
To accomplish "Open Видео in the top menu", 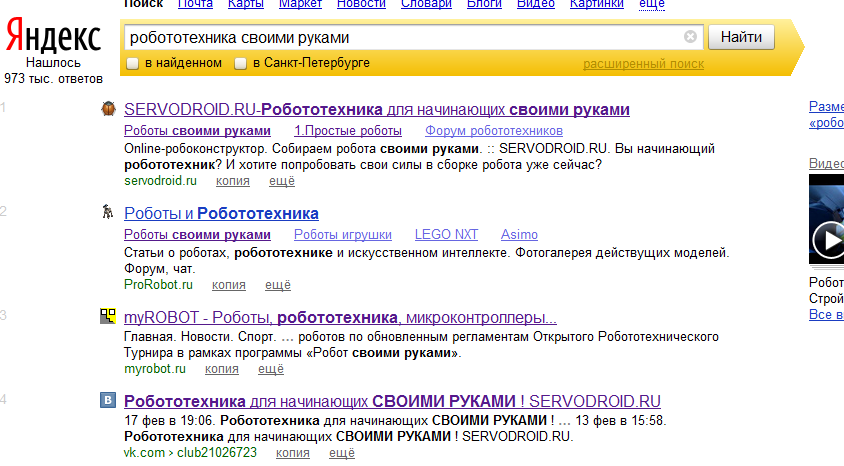I will tap(536, 4).
